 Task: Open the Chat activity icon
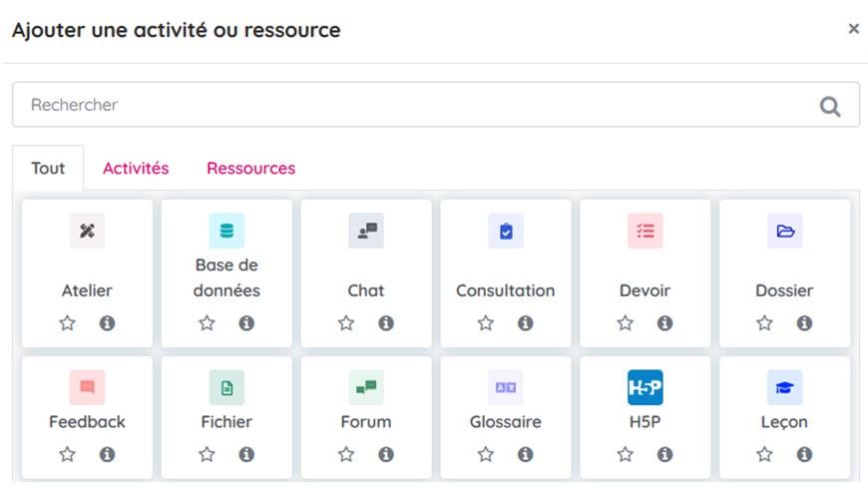[366, 231]
